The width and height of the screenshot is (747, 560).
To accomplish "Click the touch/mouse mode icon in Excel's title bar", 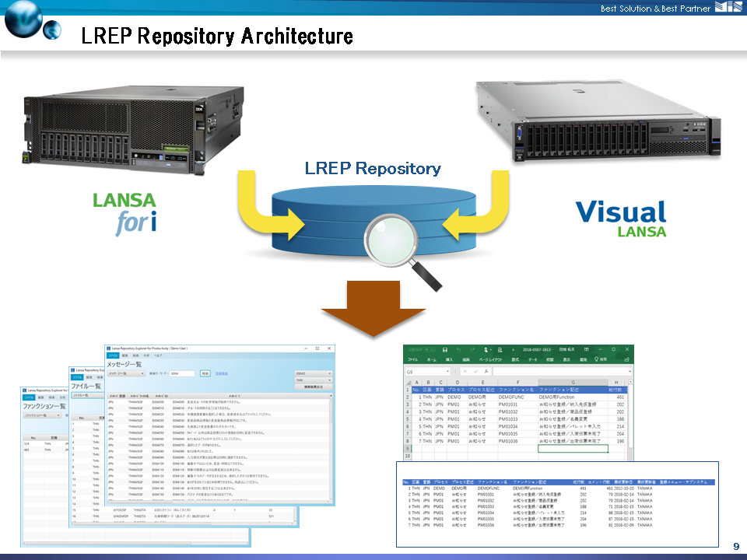I will click(486, 349).
